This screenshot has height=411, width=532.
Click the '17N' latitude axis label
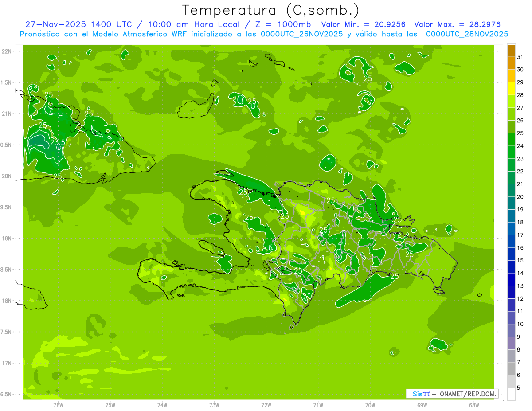point(7,363)
